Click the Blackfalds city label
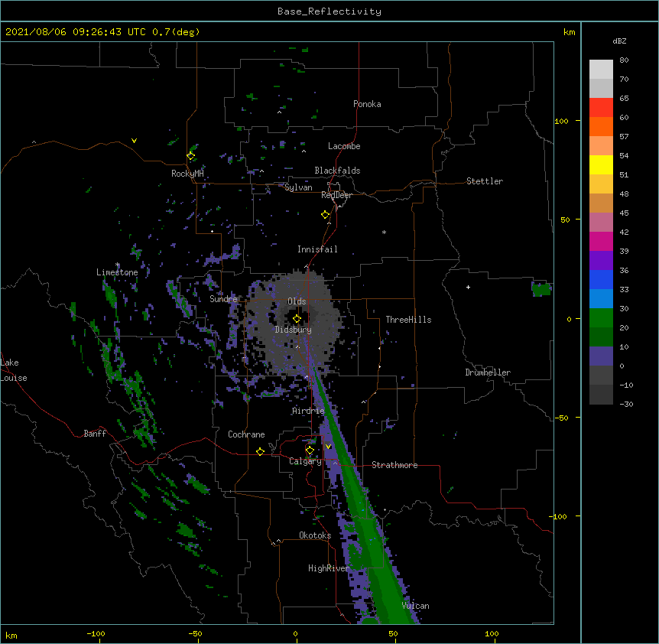This screenshot has width=659, height=644. (337, 171)
